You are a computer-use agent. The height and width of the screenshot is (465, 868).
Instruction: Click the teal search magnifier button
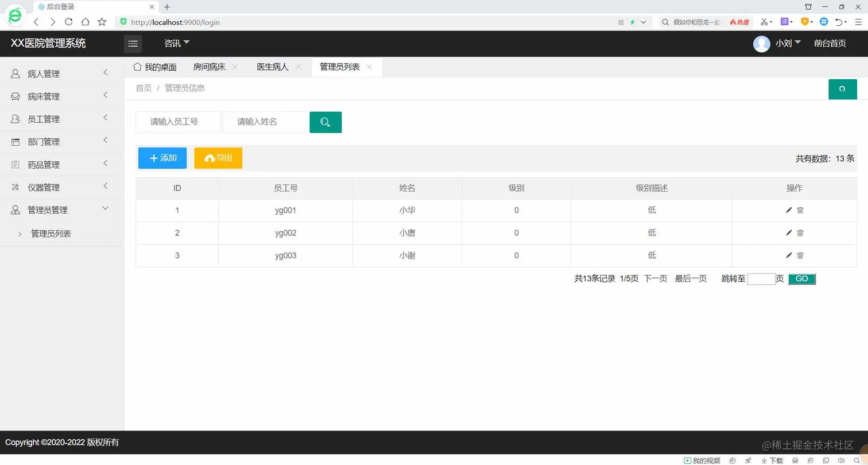pos(325,122)
